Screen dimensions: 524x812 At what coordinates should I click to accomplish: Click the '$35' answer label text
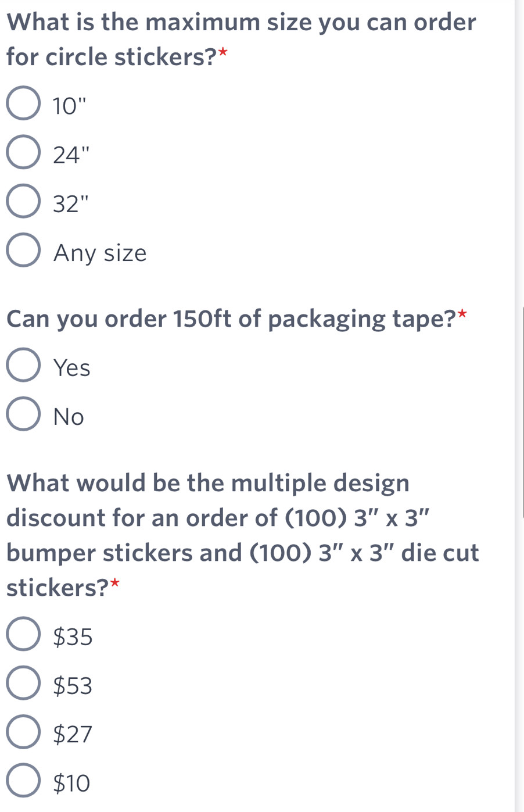click(x=73, y=637)
